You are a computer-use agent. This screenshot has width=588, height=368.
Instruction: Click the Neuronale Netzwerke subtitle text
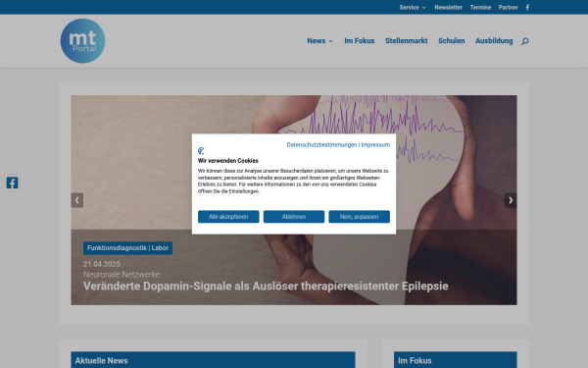click(x=122, y=275)
